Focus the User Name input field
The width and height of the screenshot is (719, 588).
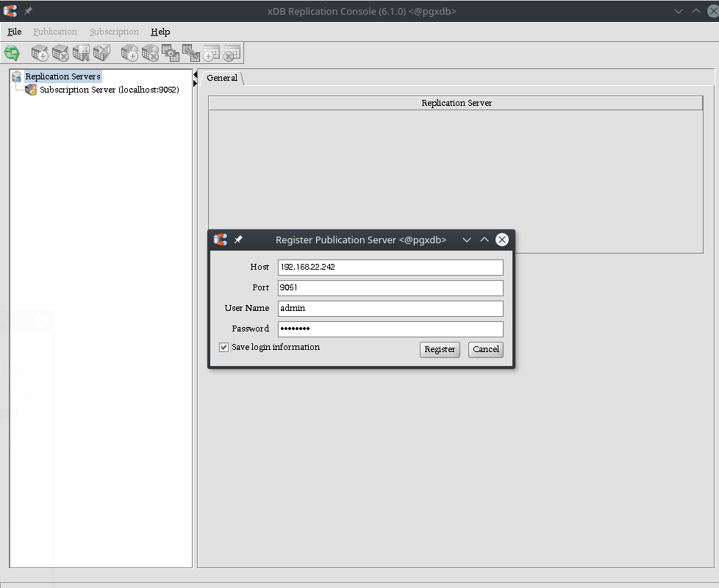(x=390, y=309)
